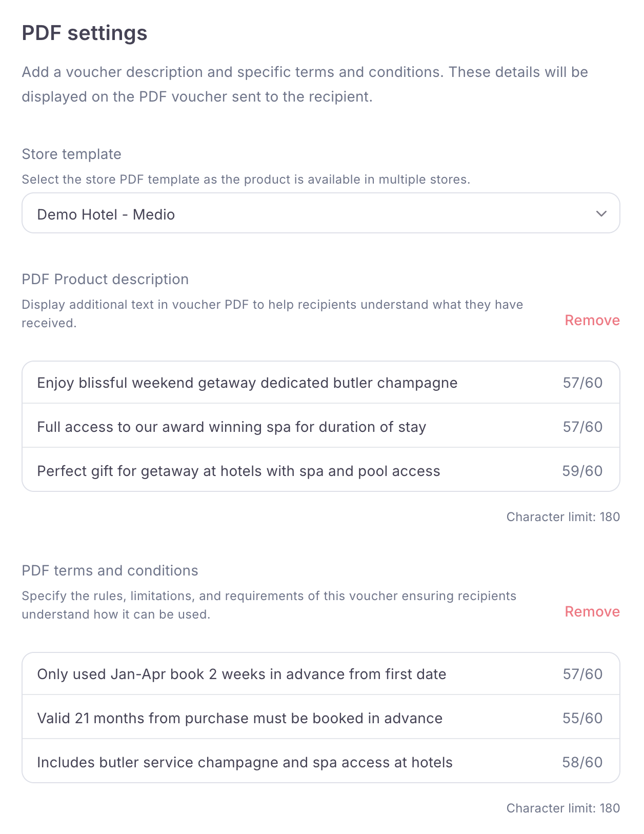
Task: Click the PDF terms and conditions label
Action: [x=110, y=570]
